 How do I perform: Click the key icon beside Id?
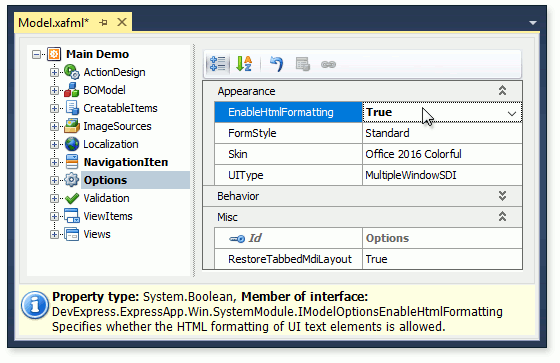click(237, 239)
